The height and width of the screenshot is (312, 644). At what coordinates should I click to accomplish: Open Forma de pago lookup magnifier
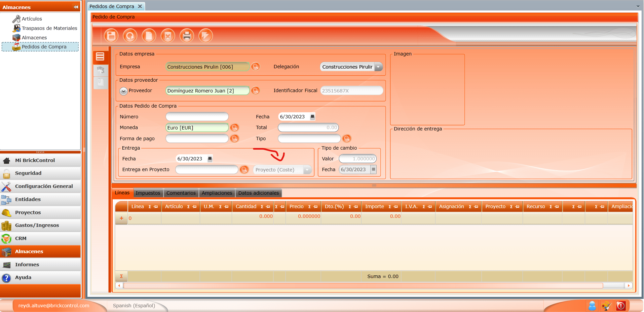(234, 138)
